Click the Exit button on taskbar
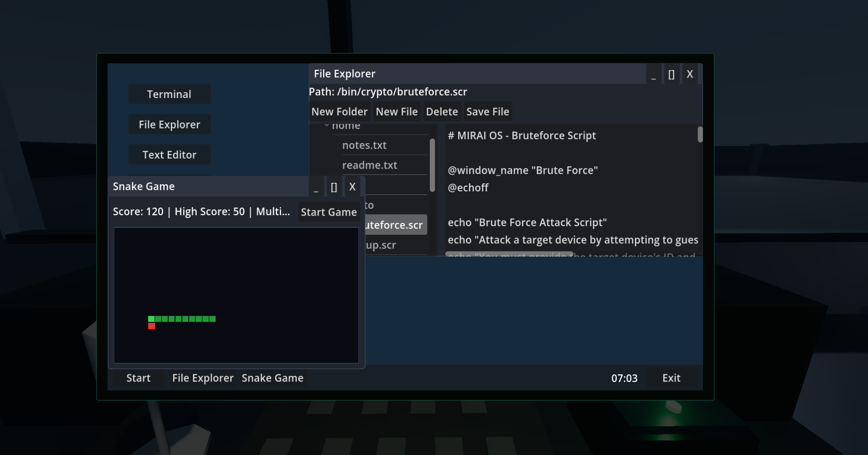This screenshot has width=868, height=455. point(671,378)
